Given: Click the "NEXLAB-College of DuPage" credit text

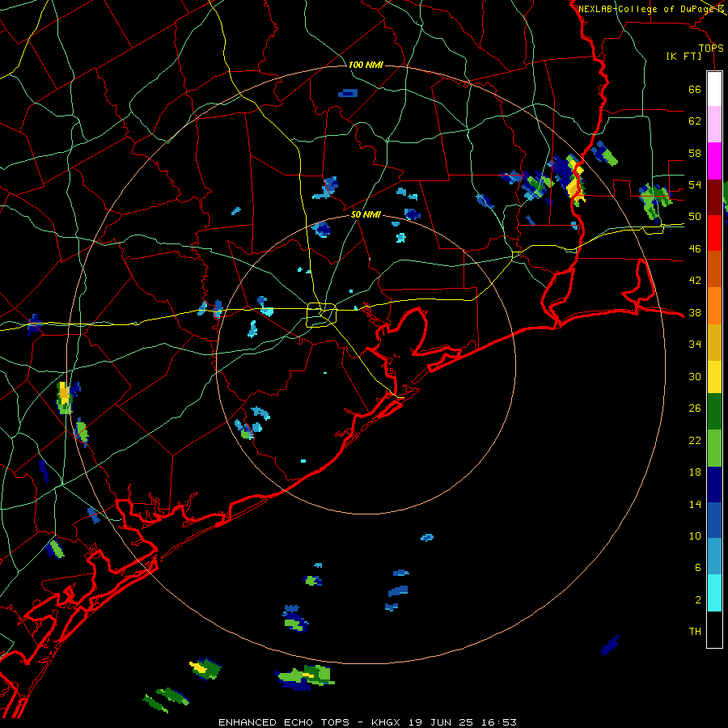Looking at the screenshot, I should pos(646,9).
